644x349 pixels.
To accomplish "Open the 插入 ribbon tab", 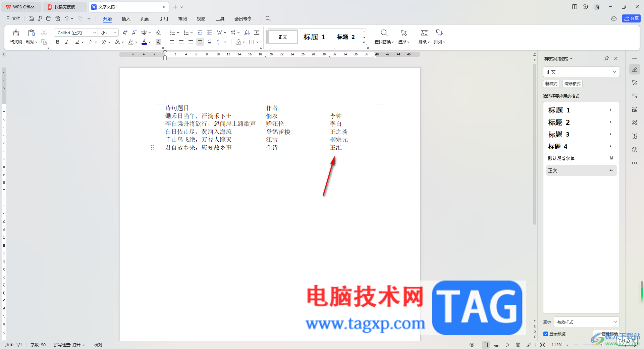I will tap(126, 19).
